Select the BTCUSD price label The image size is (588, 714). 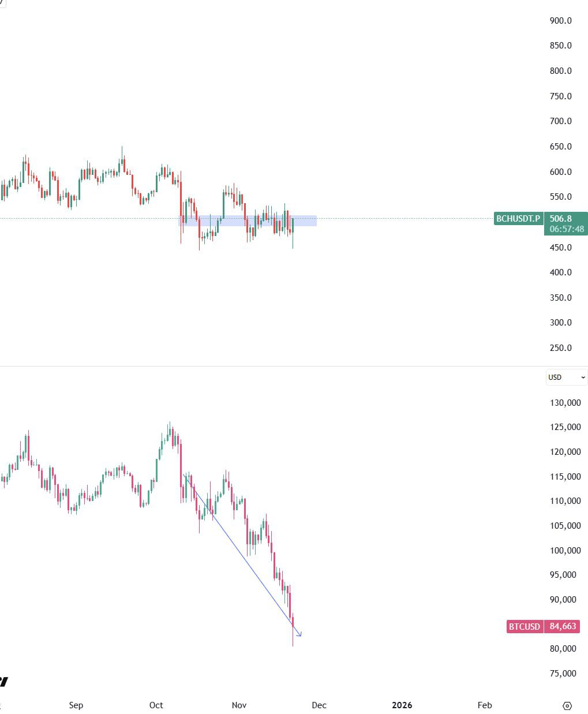click(524, 626)
